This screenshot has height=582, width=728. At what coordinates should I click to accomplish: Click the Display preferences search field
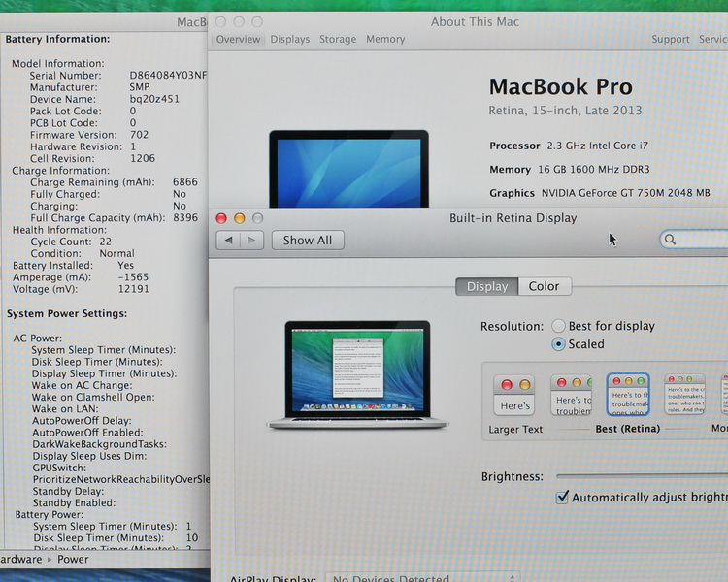(694, 240)
